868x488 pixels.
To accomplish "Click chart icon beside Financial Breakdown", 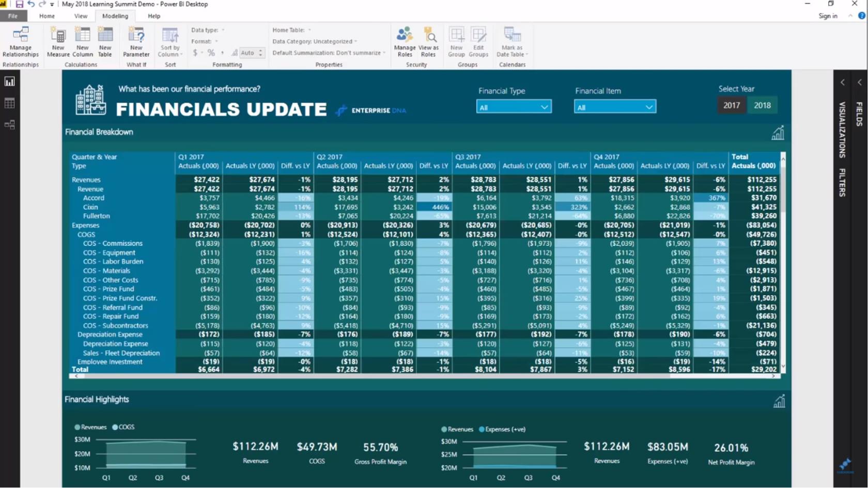I will coord(778,133).
